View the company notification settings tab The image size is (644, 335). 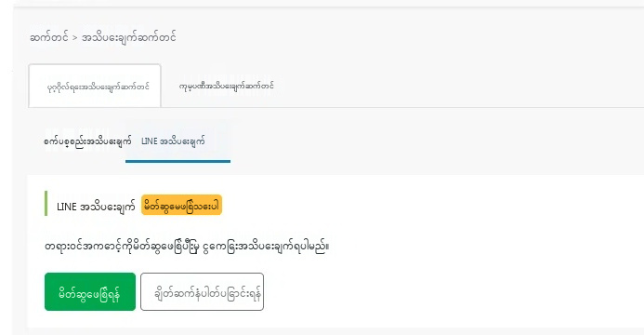tap(227, 86)
